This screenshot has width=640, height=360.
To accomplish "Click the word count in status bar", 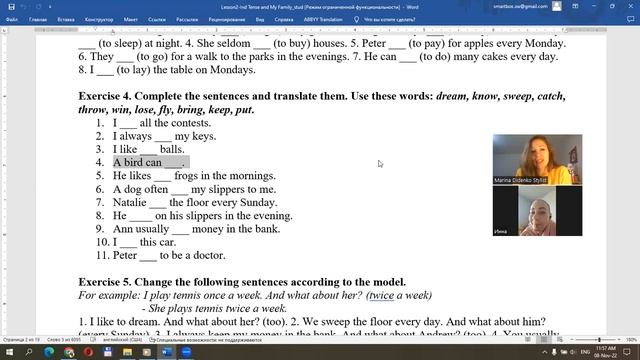I will pyautogui.click(x=64, y=340).
